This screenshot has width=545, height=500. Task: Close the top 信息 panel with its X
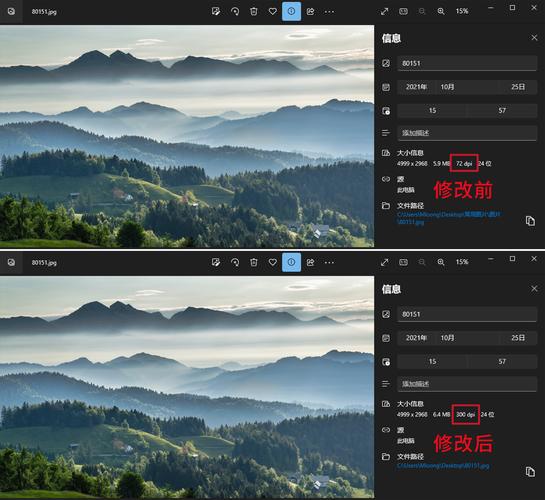click(x=534, y=38)
